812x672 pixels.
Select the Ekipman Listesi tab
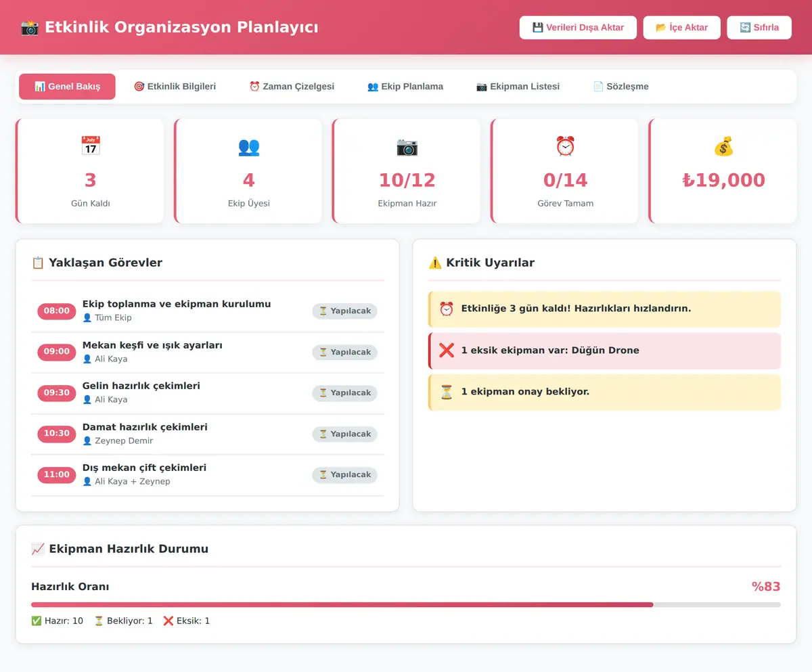tap(518, 87)
